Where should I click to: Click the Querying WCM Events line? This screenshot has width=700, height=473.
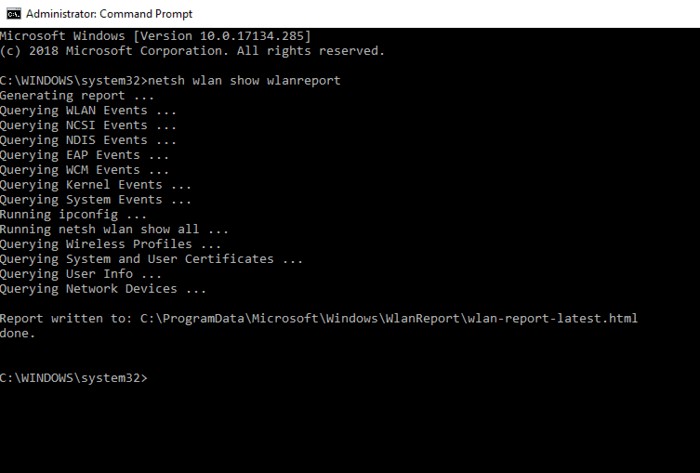[84, 170]
